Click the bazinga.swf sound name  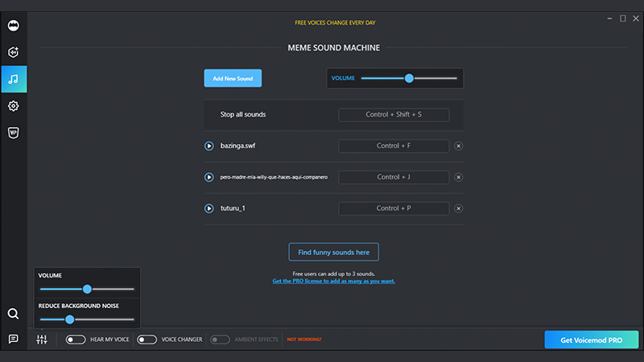(x=237, y=146)
